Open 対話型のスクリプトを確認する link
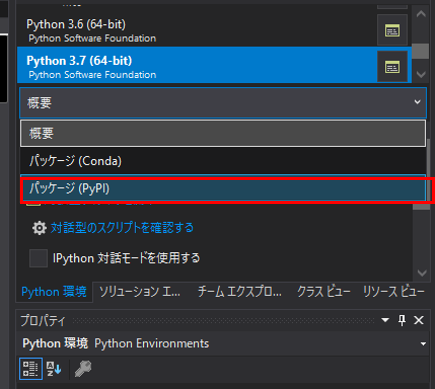The image size is (435, 389). coord(122,228)
